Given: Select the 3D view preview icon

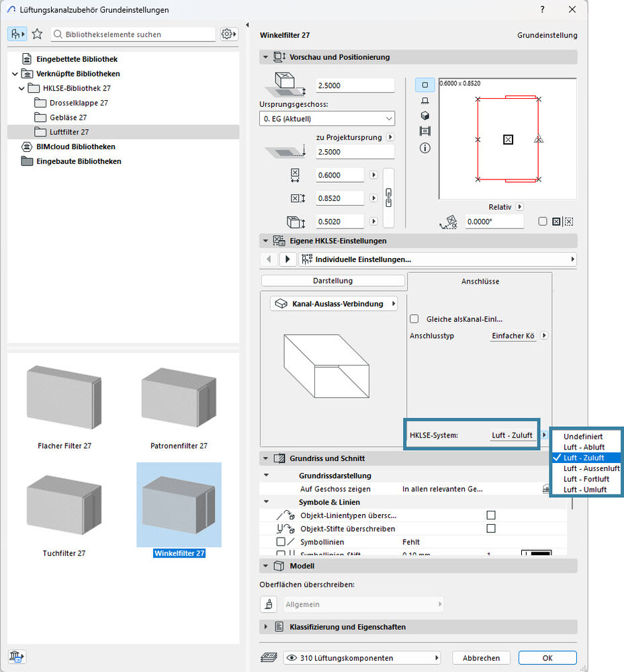Looking at the screenshot, I should pyautogui.click(x=425, y=116).
